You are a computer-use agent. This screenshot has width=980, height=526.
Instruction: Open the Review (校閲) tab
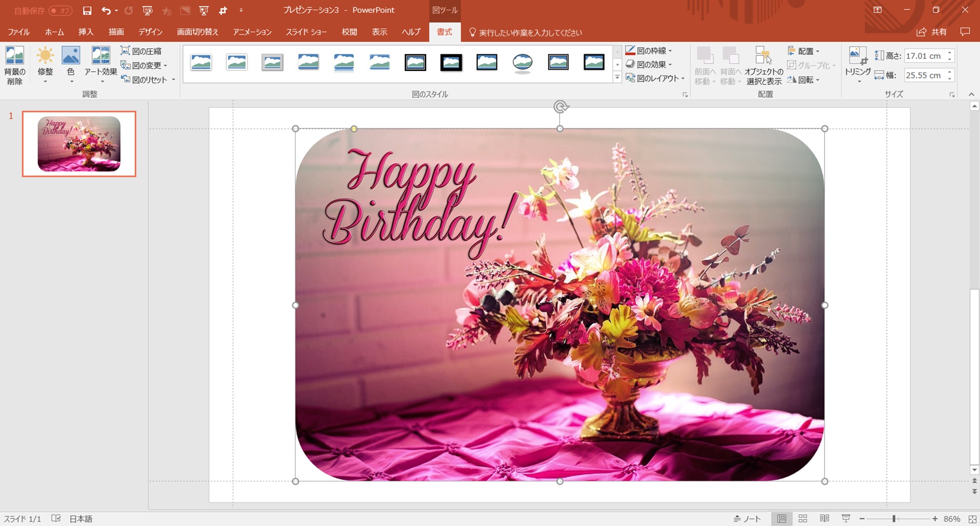349,32
